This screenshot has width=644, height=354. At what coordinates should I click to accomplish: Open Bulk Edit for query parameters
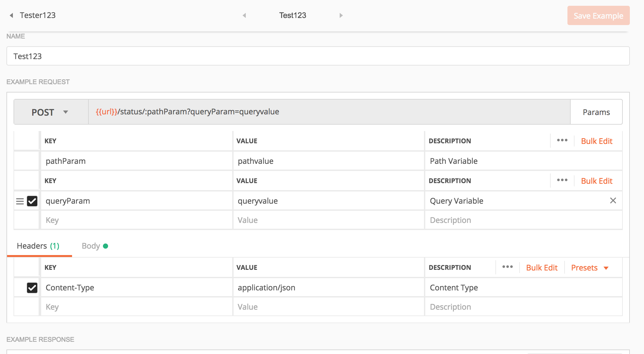click(x=597, y=181)
